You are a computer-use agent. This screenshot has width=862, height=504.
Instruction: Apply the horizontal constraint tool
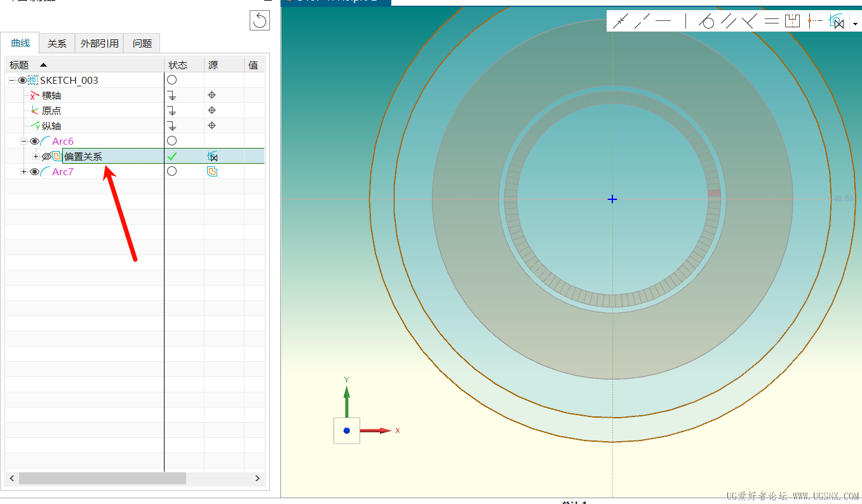click(x=663, y=22)
